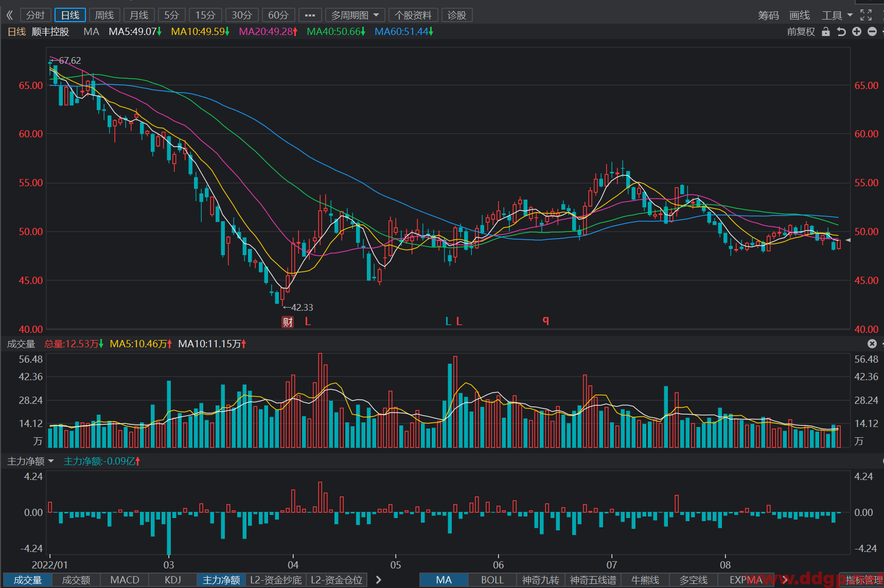Click the 财 financial report marker
884x588 pixels.
(x=288, y=322)
